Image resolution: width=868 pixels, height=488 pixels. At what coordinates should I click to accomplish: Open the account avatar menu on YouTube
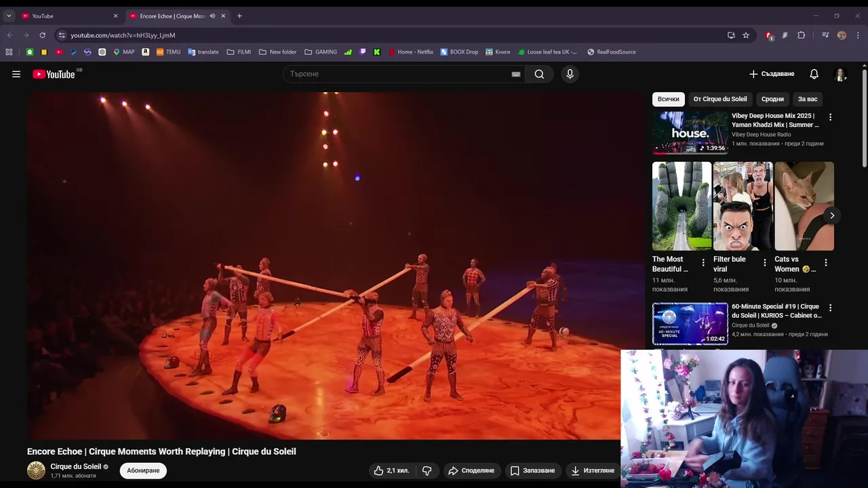(841, 74)
